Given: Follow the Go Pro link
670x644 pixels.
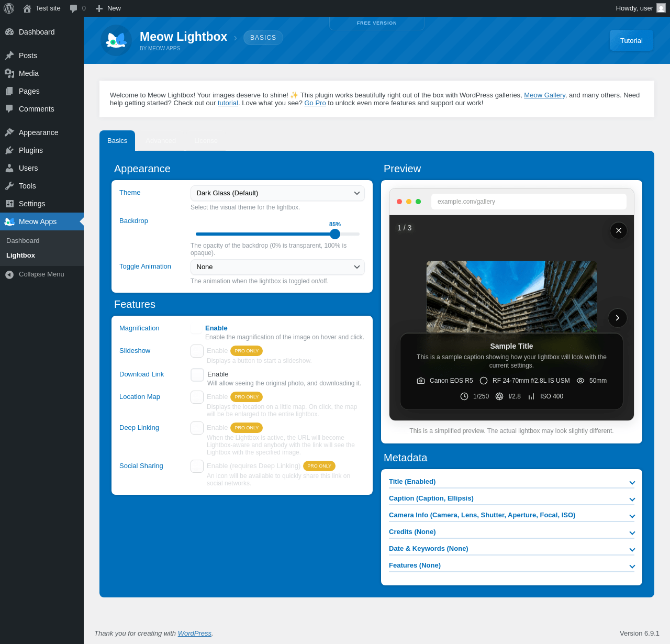Looking at the screenshot, I should point(315,103).
